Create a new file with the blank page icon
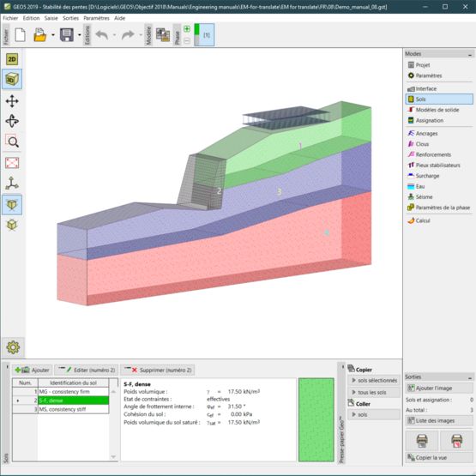The height and width of the screenshot is (476, 476). tap(20, 35)
